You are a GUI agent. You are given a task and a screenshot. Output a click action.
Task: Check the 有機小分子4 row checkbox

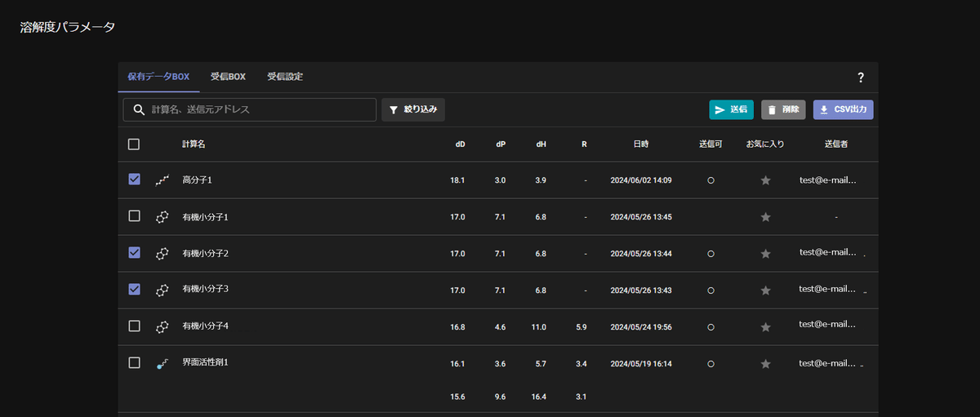coord(134,326)
